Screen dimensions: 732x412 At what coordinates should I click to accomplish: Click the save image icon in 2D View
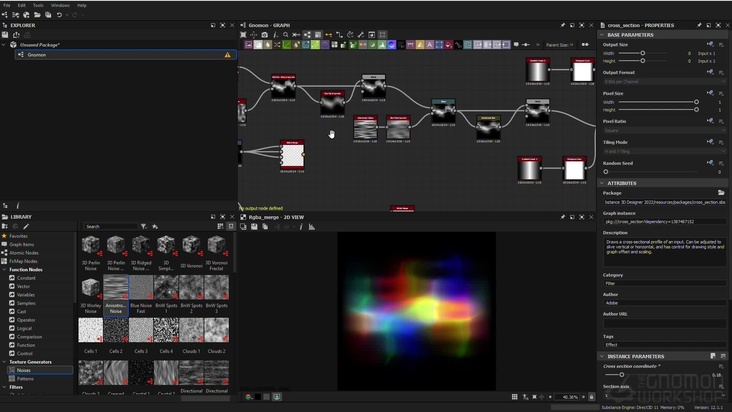(254, 227)
